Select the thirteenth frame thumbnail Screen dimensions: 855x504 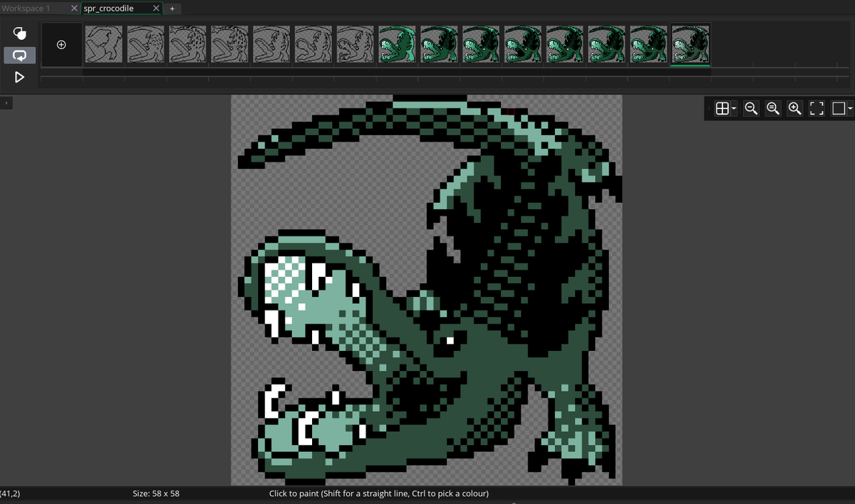[608, 44]
